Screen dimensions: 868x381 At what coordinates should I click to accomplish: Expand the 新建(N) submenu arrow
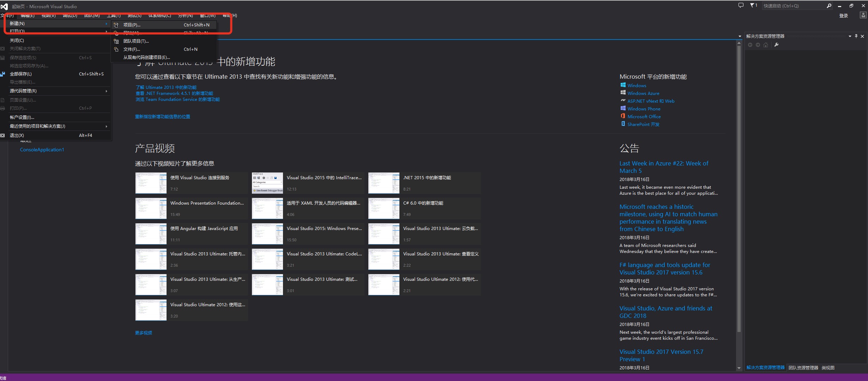click(106, 24)
